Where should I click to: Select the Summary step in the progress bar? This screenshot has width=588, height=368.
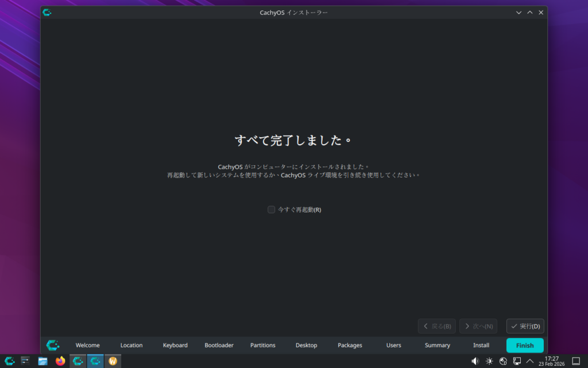click(438, 345)
